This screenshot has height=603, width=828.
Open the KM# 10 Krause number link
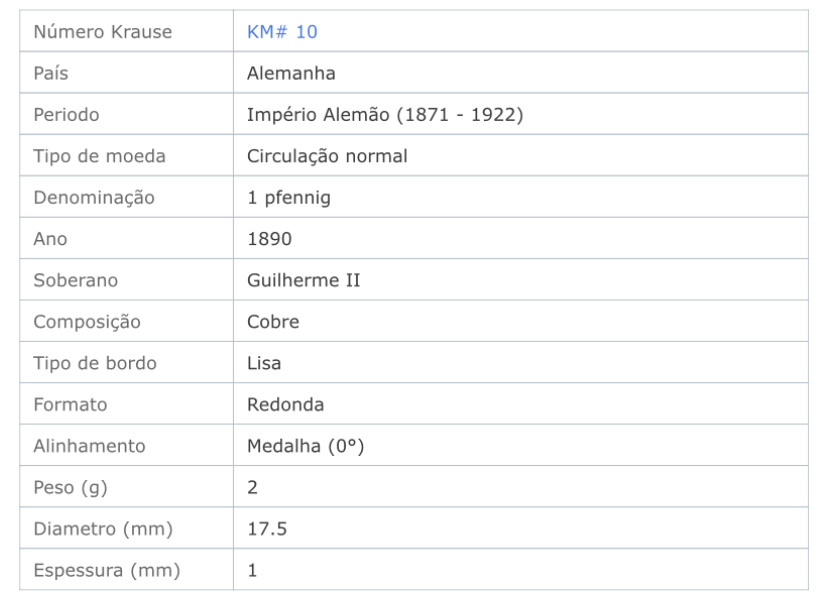coord(282,32)
